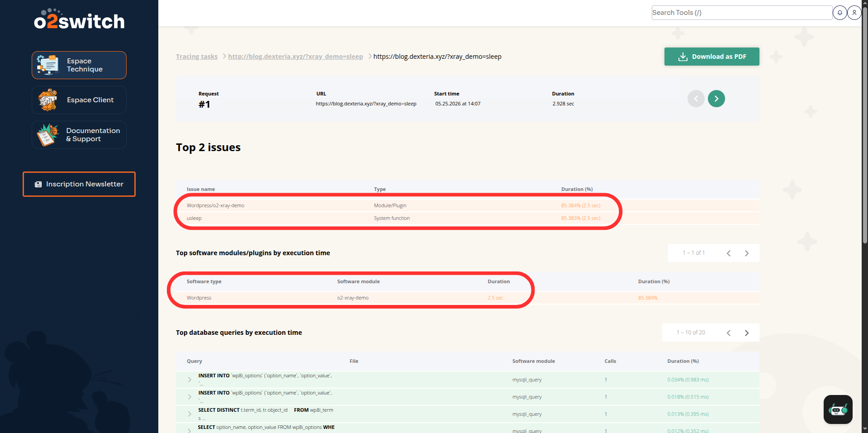Download the report as PDF

(712, 57)
